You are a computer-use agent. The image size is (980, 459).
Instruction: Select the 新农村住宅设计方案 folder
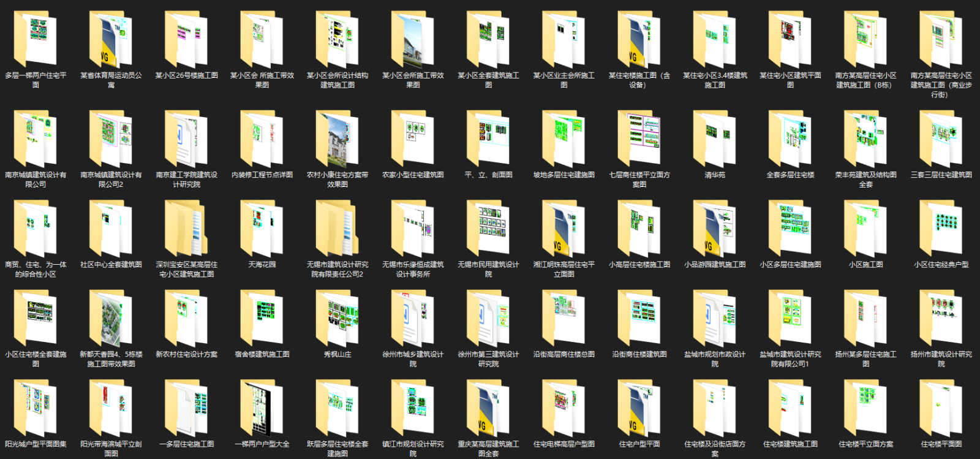tap(186, 318)
